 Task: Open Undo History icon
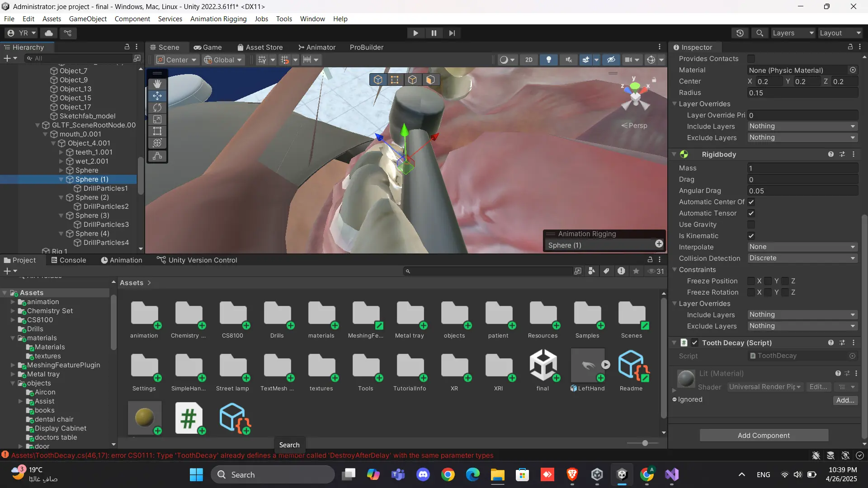pos(740,33)
